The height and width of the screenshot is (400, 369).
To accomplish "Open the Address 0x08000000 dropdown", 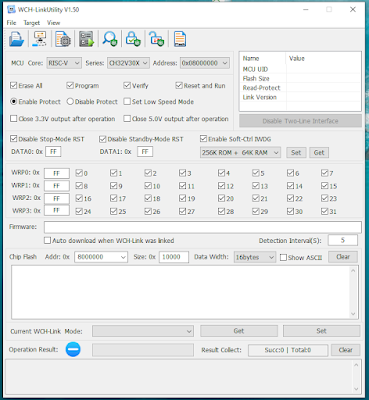I will click(205, 63).
